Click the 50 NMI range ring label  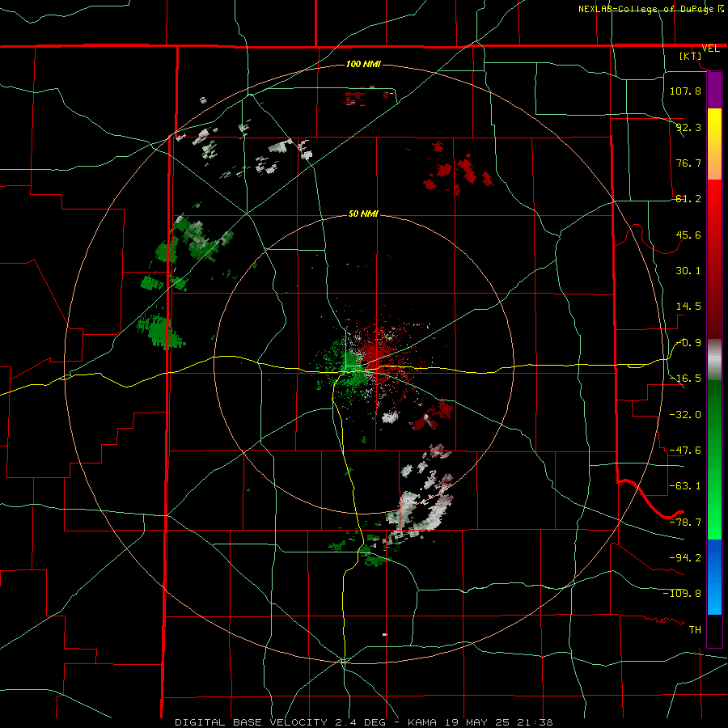point(363,214)
